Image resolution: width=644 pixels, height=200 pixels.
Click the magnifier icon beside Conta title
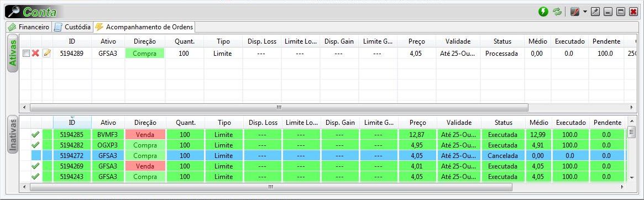(14, 12)
